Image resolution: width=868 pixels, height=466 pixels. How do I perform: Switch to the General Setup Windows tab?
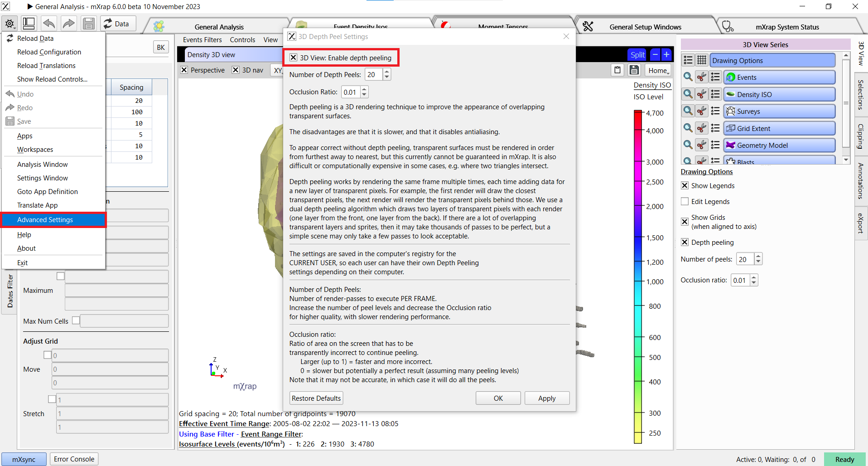coord(645,27)
